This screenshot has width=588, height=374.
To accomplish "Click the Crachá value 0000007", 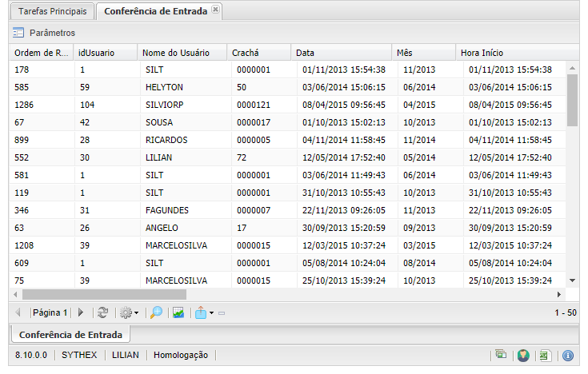I will [x=254, y=210].
